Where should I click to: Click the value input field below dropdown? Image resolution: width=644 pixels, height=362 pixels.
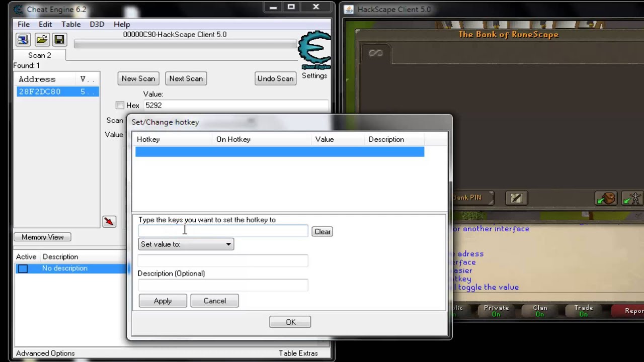223,260
